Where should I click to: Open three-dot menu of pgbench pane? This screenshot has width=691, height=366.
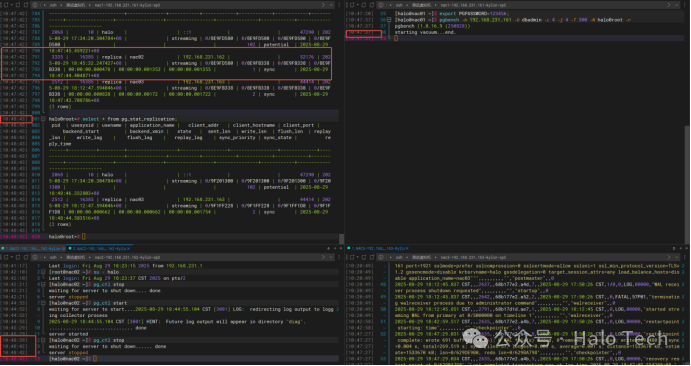[684, 5]
